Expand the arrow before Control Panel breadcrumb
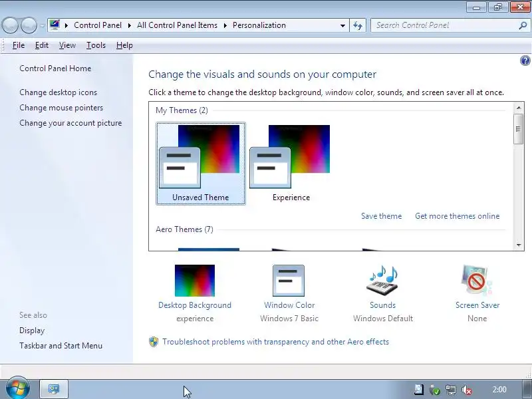 pyautogui.click(x=66, y=25)
